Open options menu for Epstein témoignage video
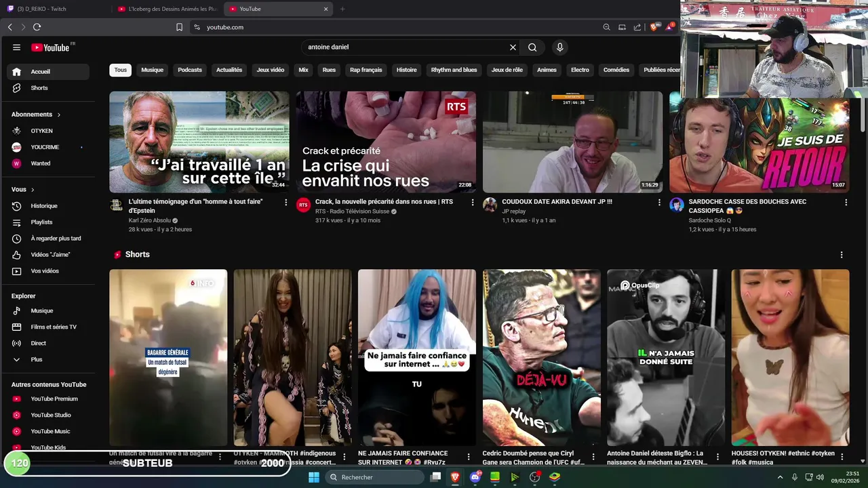 [x=285, y=203]
